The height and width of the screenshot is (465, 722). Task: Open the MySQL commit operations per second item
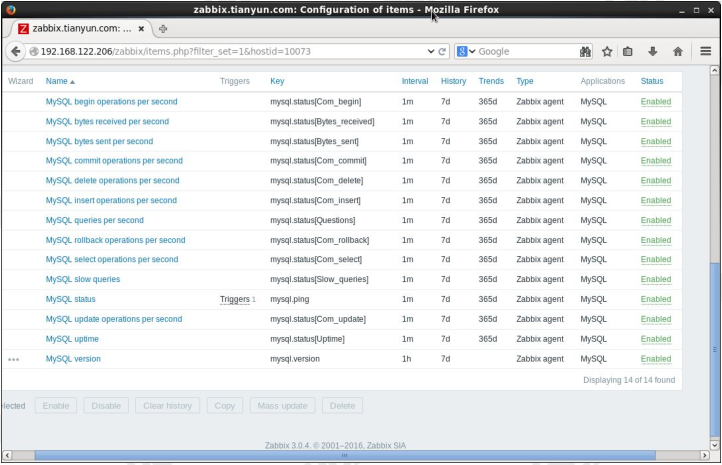coord(114,161)
